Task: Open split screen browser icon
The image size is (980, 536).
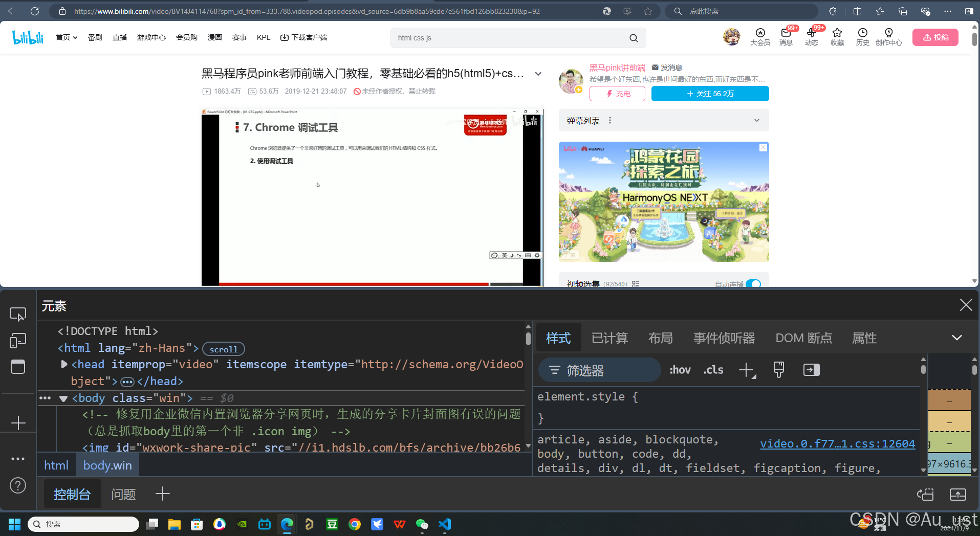Action: (x=858, y=11)
